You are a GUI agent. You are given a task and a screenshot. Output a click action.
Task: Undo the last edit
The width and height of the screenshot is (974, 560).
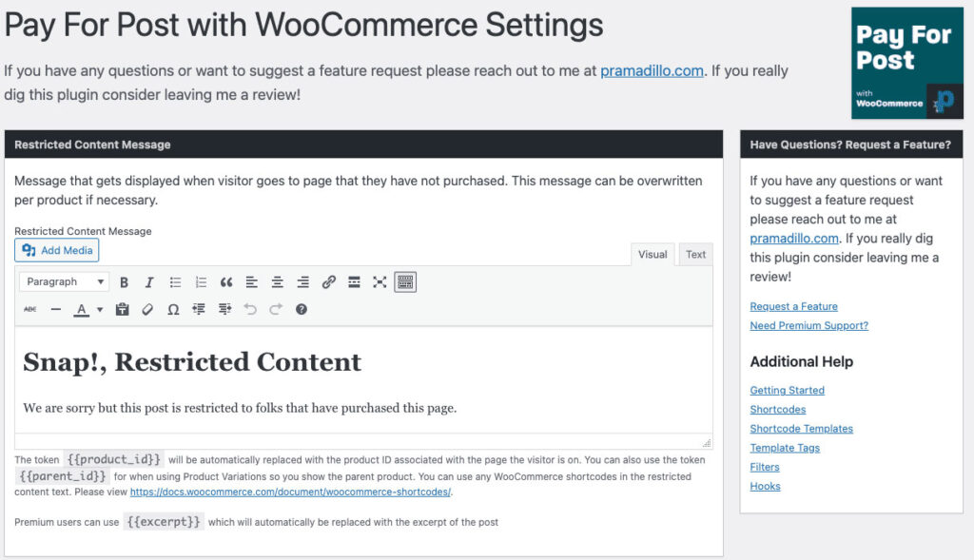[250, 309]
